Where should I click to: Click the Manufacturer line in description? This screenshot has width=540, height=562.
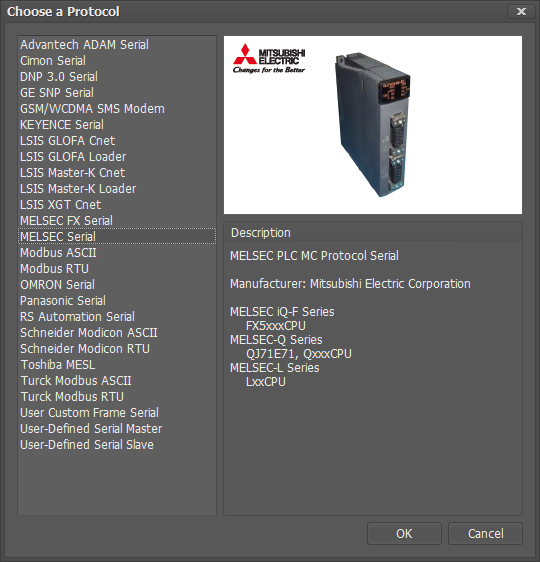(350, 284)
